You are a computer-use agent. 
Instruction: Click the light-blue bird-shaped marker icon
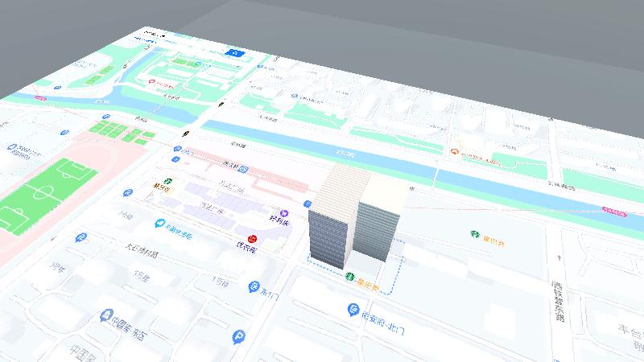[x=159, y=224]
